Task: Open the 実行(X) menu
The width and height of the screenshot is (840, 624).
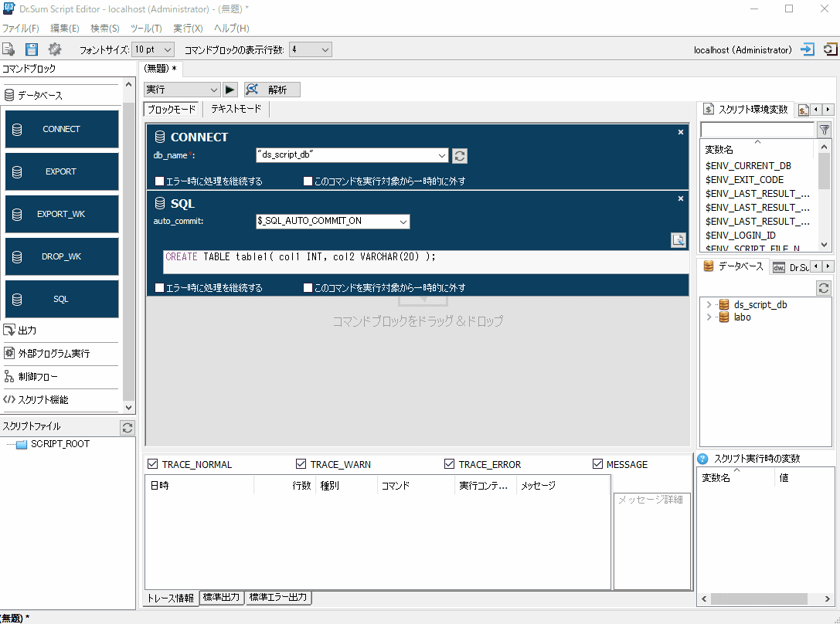Action: click(187, 28)
